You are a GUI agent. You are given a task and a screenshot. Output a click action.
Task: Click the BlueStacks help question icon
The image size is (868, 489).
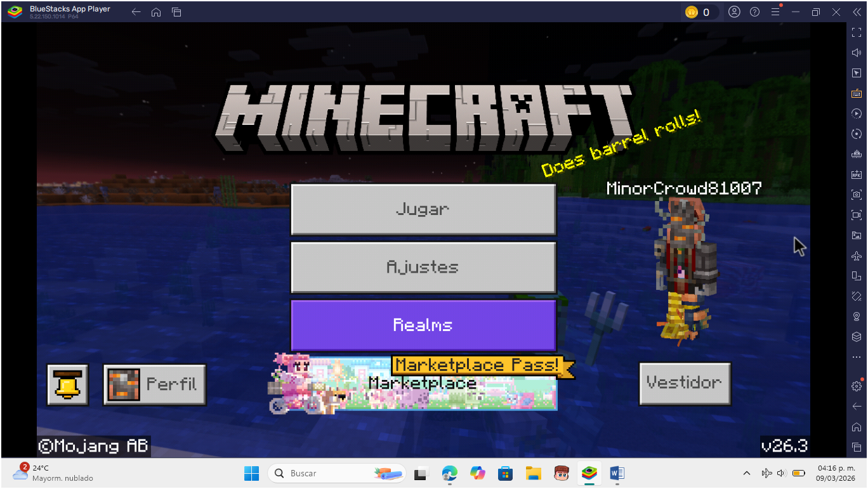[x=754, y=12]
